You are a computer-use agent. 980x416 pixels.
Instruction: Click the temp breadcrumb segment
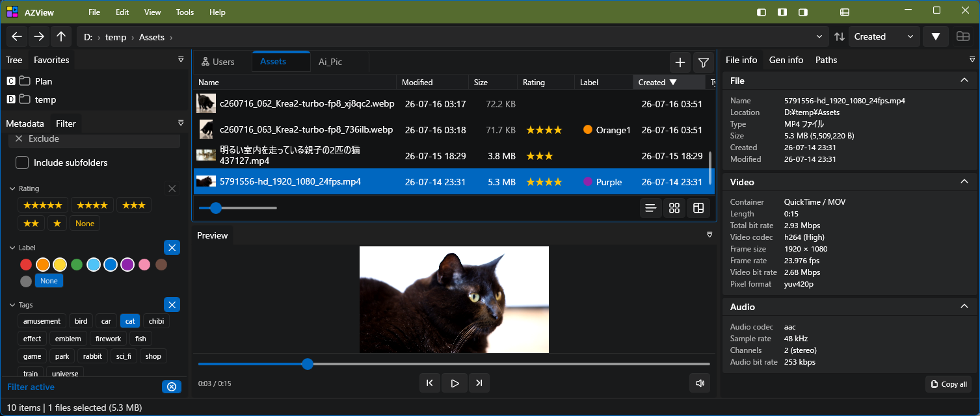tap(116, 37)
